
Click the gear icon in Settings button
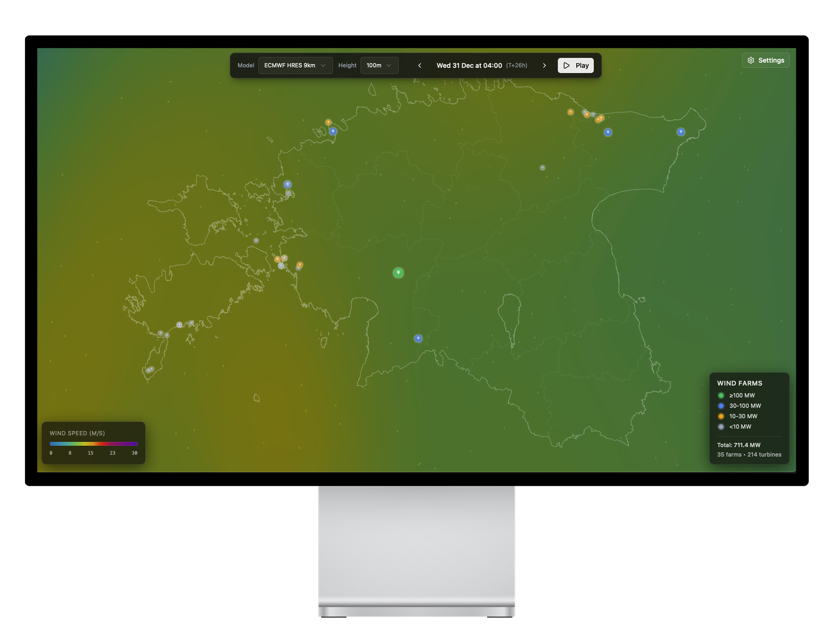751,60
